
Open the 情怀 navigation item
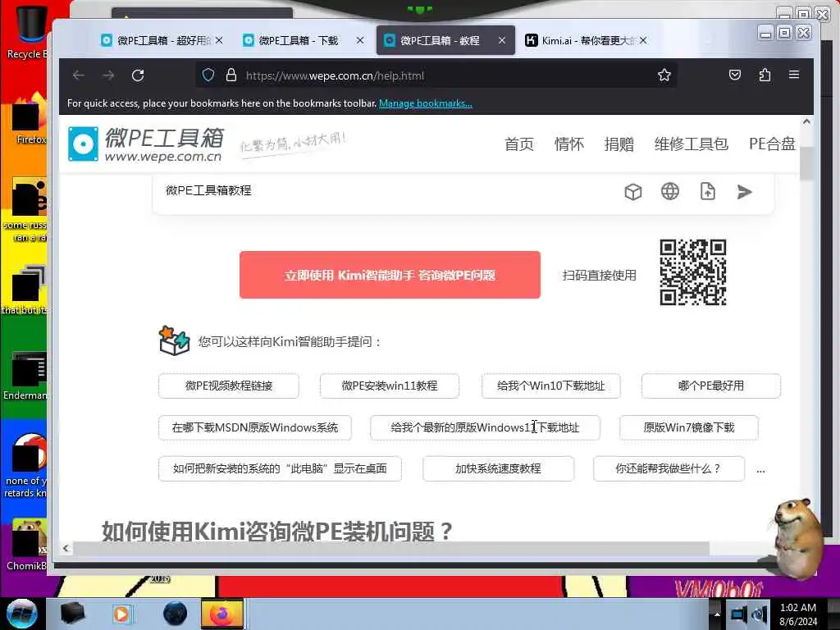pos(569,144)
